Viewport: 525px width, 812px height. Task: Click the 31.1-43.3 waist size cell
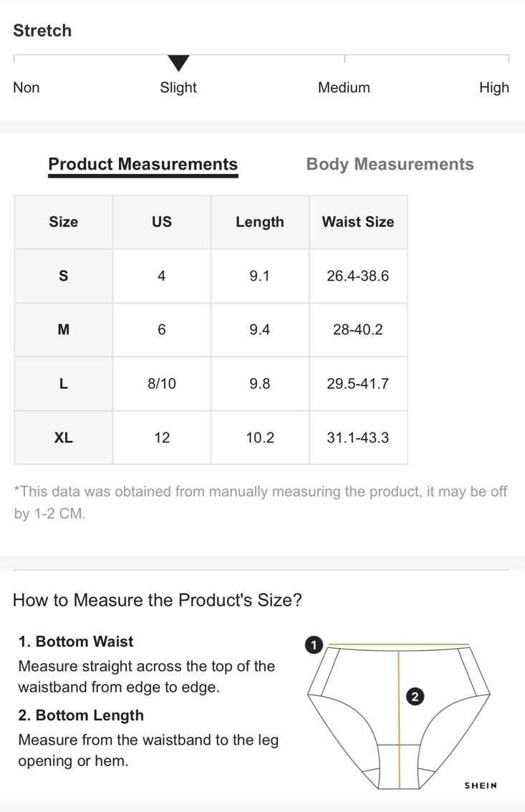point(358,438)
